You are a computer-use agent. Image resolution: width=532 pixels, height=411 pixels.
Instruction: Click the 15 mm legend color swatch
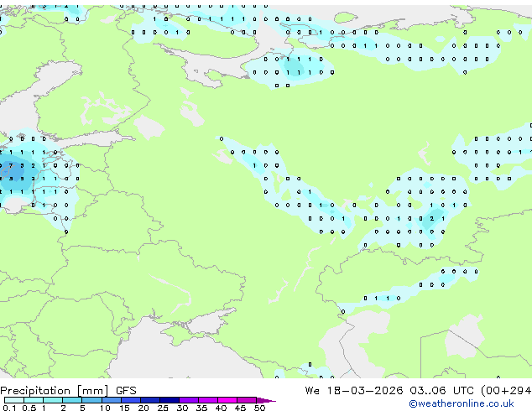(x=130, y=400)
